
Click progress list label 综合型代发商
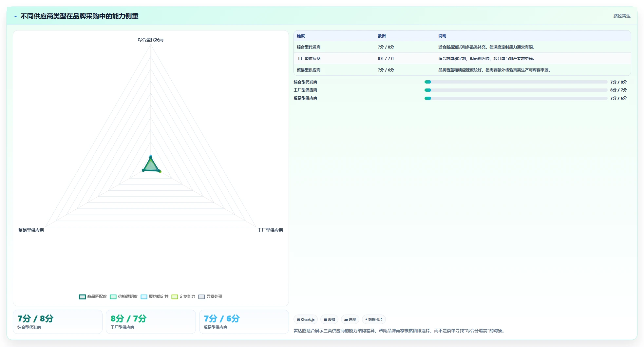(x=305, y=82)
